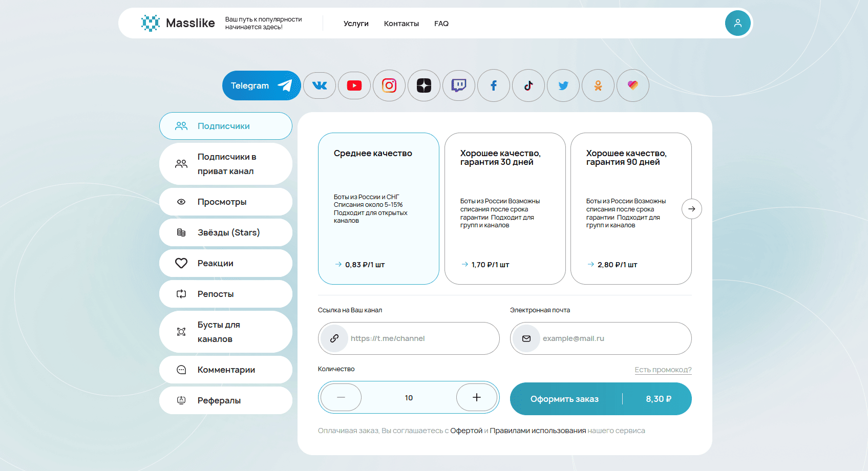Click the Masslike logo

point(178,23)
